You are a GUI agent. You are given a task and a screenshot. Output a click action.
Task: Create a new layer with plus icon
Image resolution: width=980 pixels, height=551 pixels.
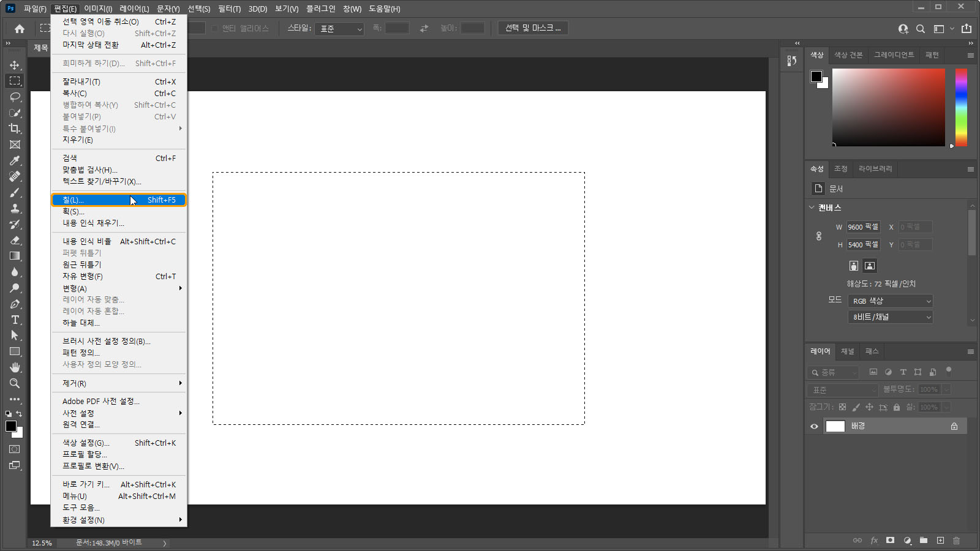[x=940, y=541]
